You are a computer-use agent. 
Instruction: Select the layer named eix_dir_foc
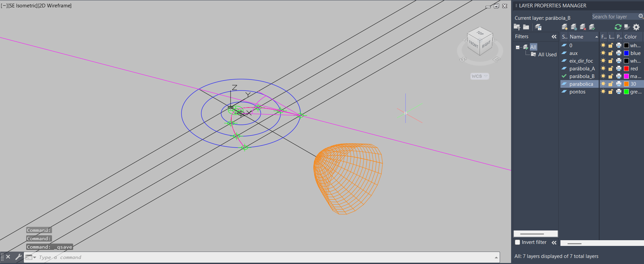pyautogui.click(x=581, y=61)
